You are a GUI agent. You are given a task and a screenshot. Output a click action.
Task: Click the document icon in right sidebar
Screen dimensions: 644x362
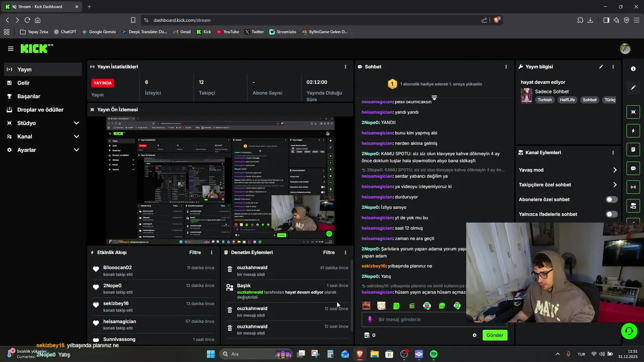[x=633, y=149]
